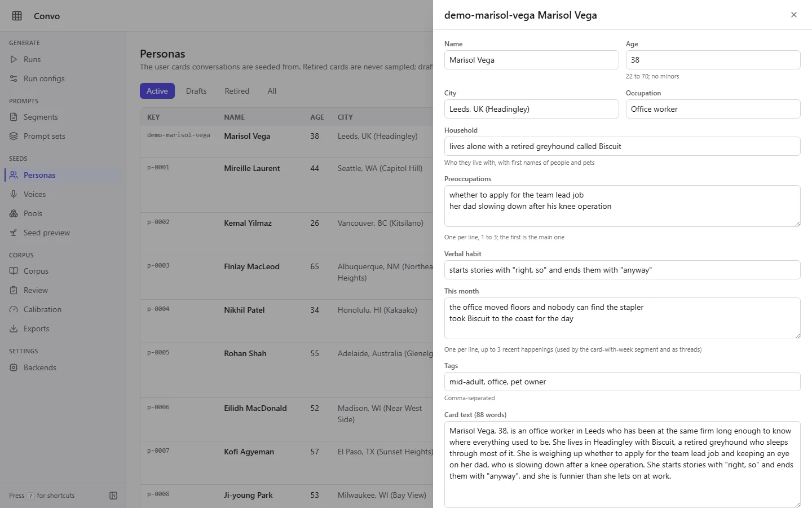Open the Calibration page
The image size is (812, 508).
63,309
